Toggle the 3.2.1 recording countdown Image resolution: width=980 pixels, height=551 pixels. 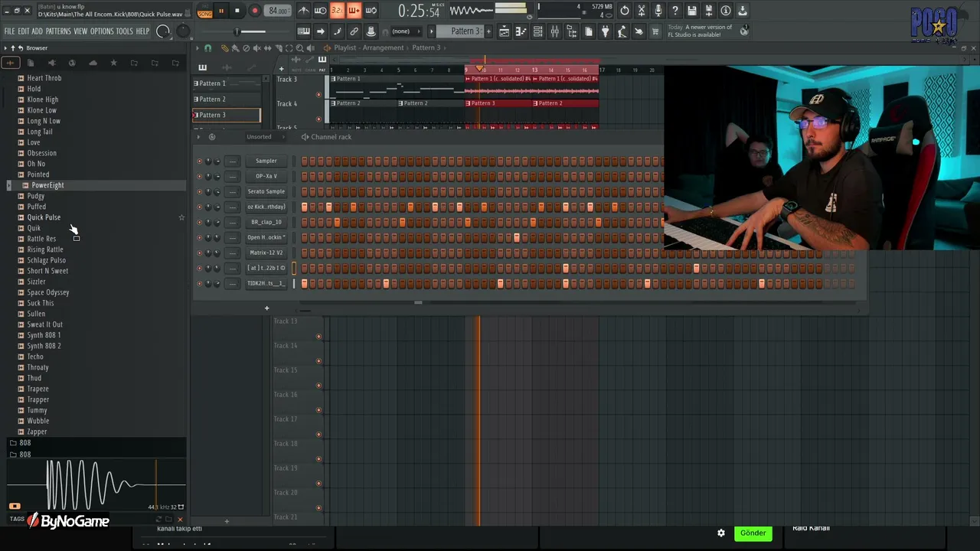[337, 11]
